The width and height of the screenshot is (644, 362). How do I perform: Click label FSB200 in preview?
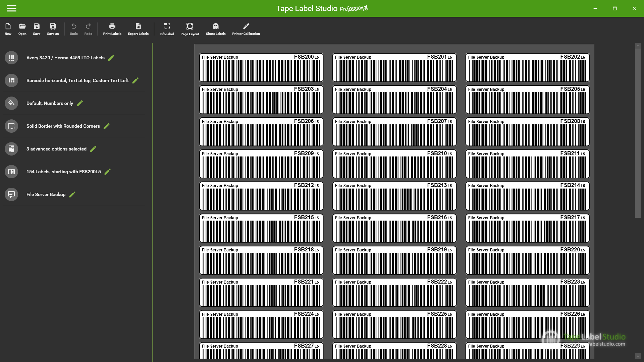261,67
